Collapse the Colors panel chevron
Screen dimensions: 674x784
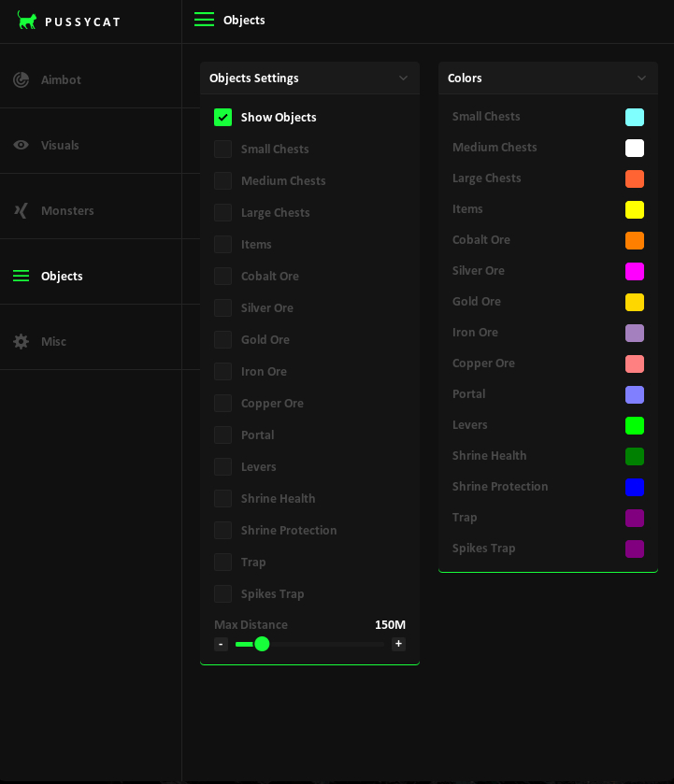click(x=641, y=78)
